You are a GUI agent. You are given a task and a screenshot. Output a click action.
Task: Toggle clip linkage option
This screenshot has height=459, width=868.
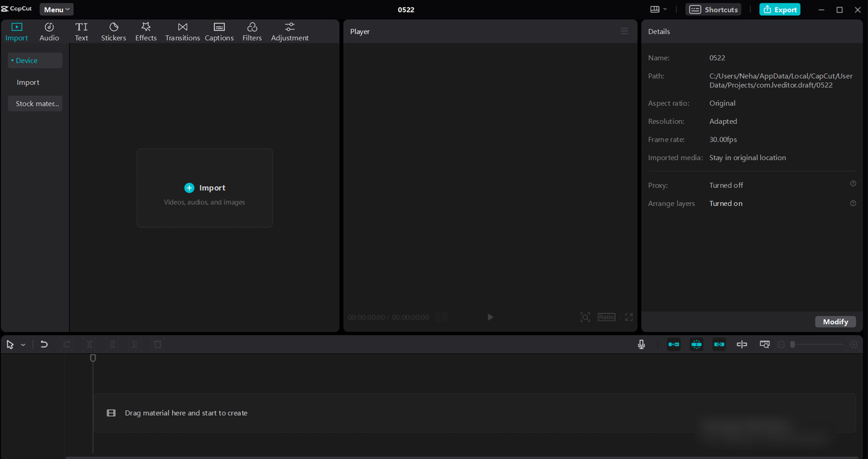719,344
